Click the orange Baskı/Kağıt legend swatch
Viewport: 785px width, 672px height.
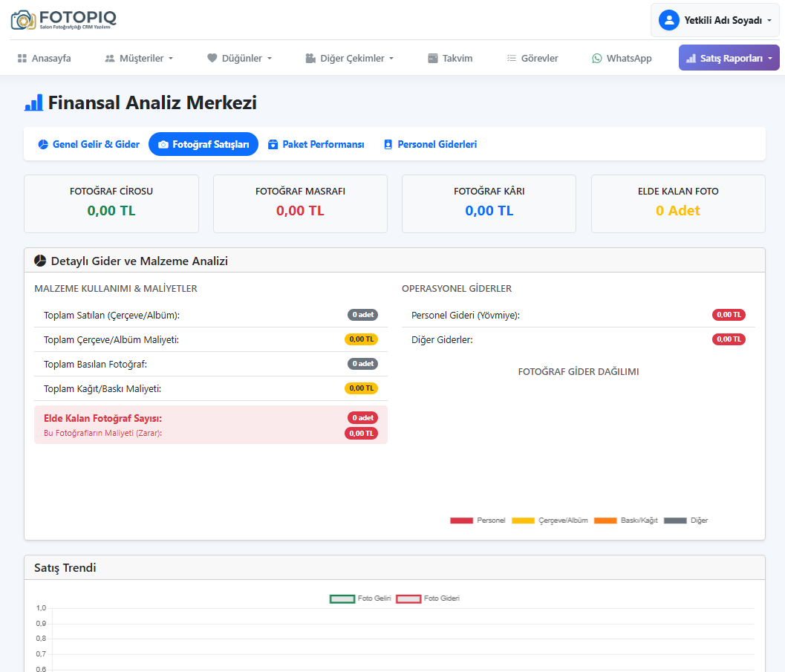[x=605, y=521]
